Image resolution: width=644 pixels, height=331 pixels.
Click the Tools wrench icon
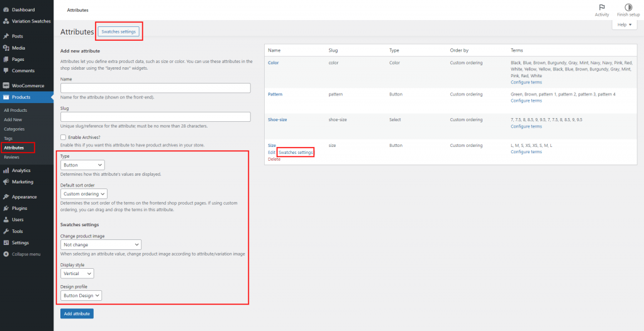point(6,231)
